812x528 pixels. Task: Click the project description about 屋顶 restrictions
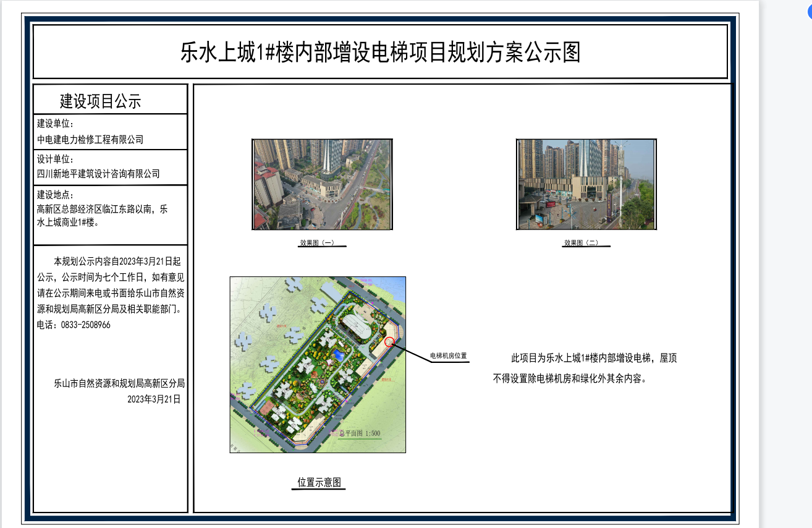point(585,368)
